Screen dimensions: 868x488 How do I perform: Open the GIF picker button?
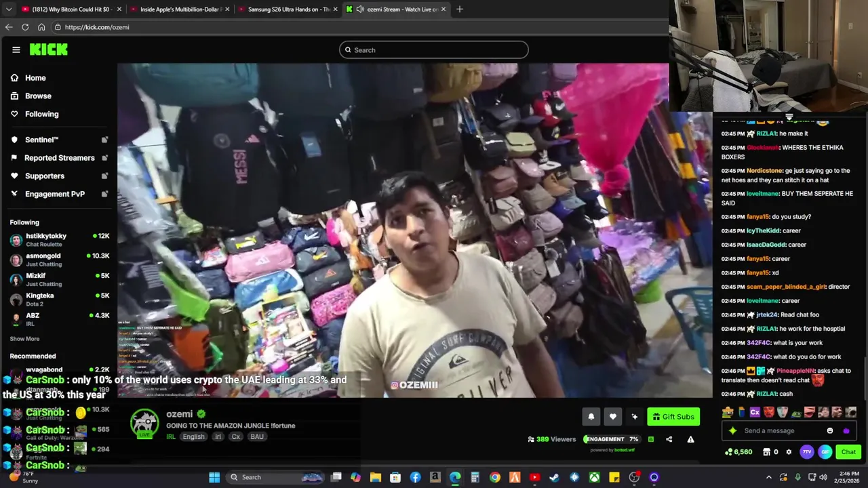point(825,452)
